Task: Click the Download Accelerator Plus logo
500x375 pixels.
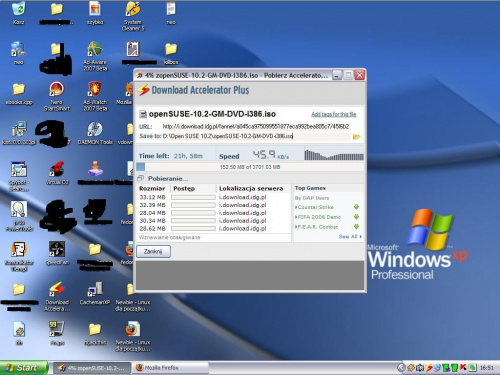Action: (x=194, y=90)
